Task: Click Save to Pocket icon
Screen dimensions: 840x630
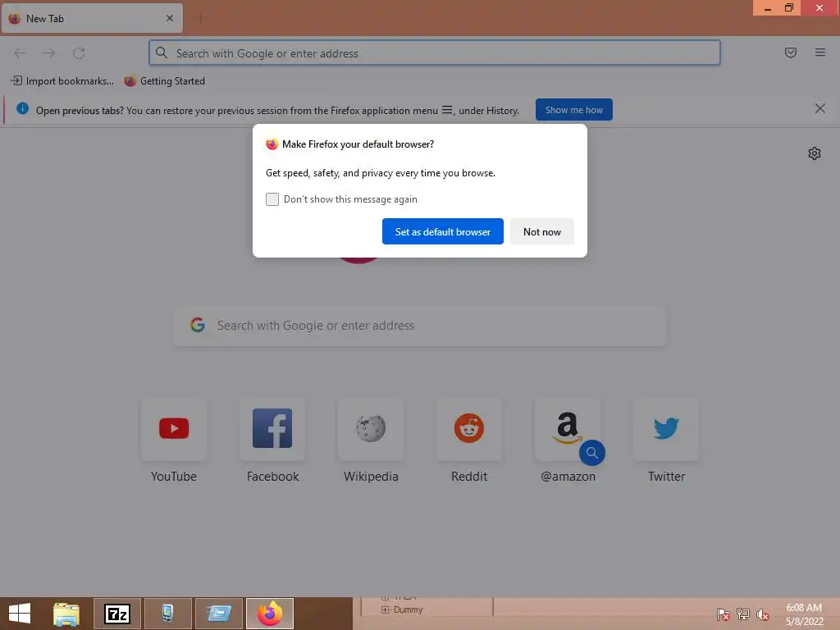Action: (790, 52)
